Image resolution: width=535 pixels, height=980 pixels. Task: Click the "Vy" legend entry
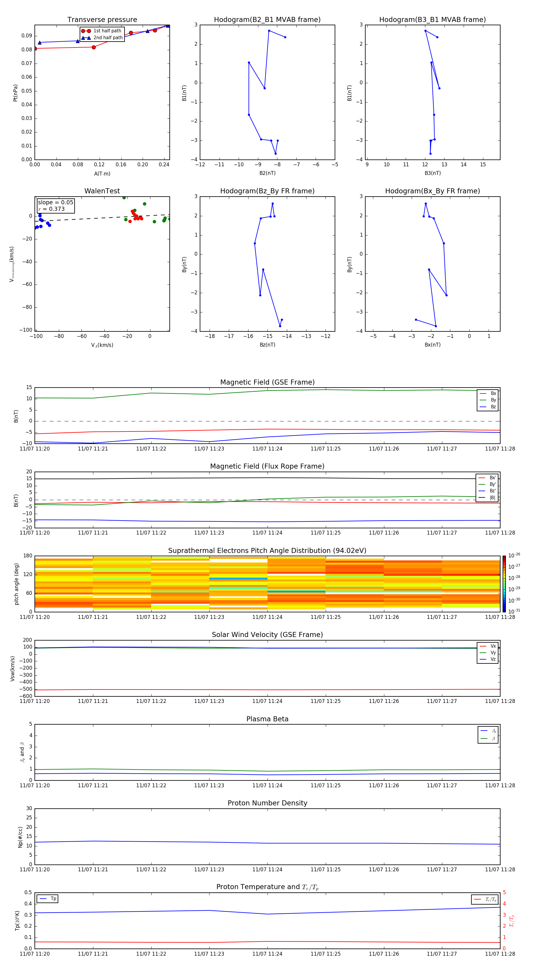click(488, 652)
